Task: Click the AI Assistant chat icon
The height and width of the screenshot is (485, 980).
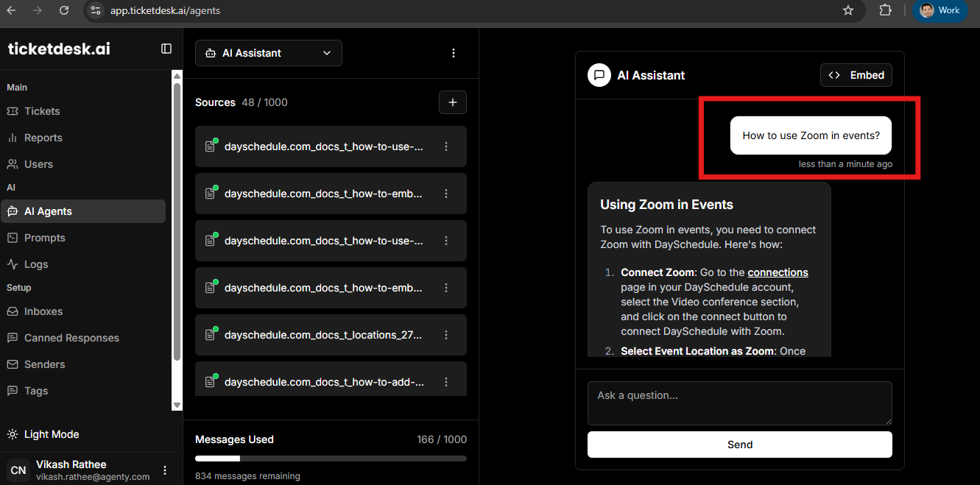Action: click(599, 75)
